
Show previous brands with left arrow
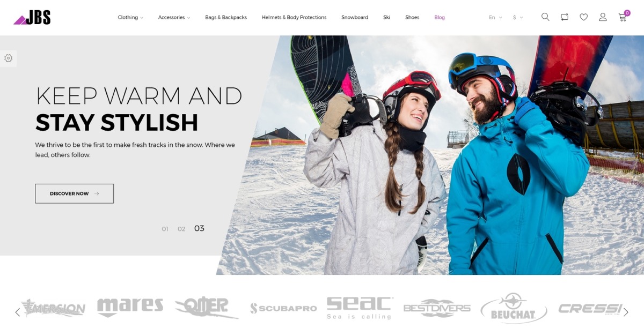tap(17, 312)
